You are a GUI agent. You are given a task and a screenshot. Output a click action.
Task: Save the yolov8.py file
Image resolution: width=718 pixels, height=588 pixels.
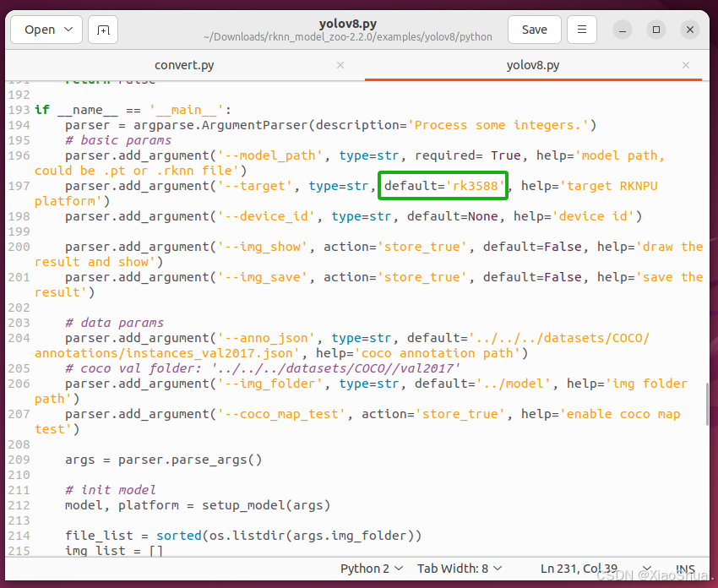coord(535,30)
